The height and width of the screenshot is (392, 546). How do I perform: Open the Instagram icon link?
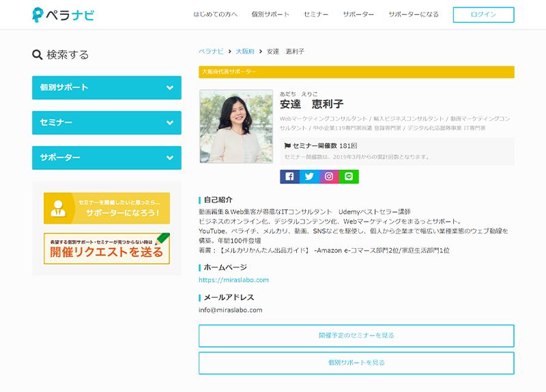tap(329, 177)
